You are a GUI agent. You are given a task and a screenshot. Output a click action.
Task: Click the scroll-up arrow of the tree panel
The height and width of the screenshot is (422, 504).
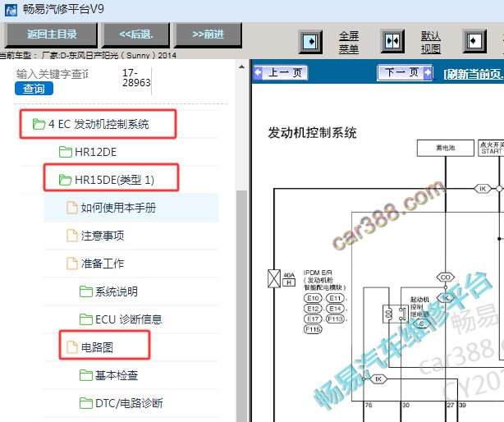241,67
